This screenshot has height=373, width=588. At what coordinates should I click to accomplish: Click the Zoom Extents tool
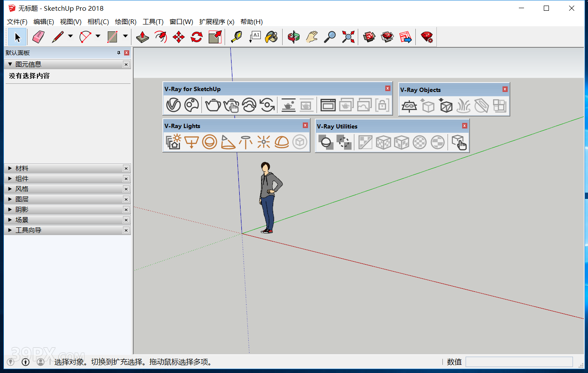click(x=347, y=37)
